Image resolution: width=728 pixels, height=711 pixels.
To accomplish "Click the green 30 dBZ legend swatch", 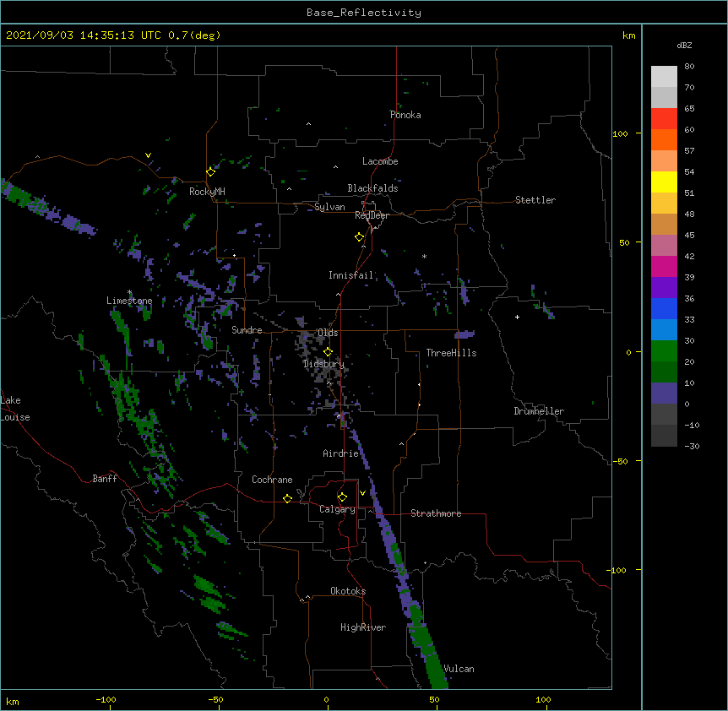I will 664,351.
